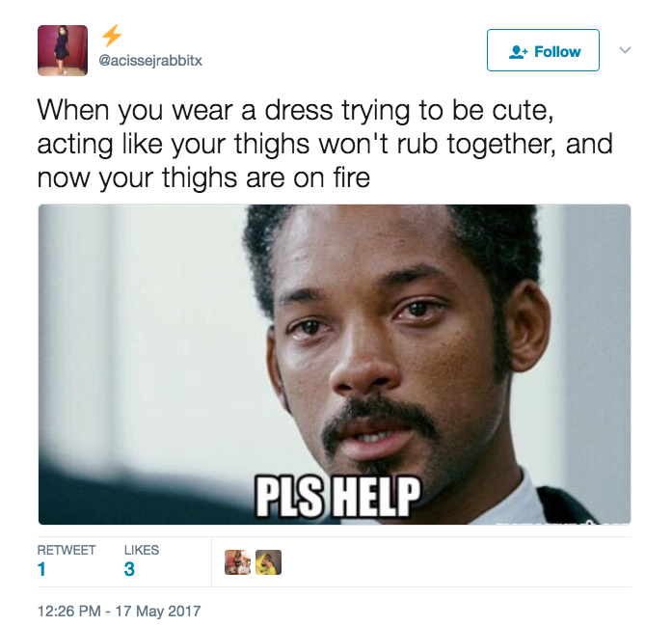Open the first liker's avatar thumbnail
The width and height of the screenshot is (672, 626).
pyautogui.click(x=237, y=562)
